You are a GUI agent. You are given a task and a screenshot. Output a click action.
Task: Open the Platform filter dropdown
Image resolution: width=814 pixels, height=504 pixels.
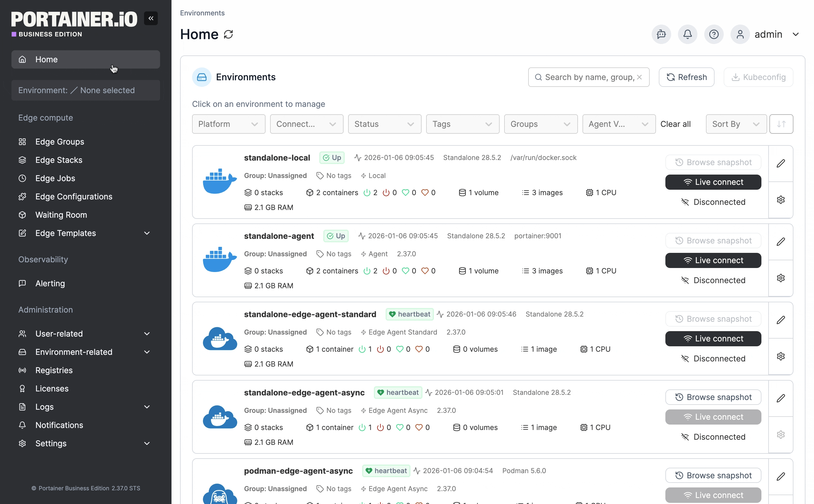point(228,124)
